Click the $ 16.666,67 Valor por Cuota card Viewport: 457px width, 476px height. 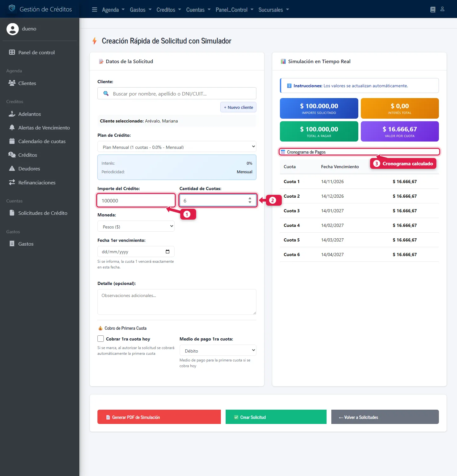pos(400,131)
